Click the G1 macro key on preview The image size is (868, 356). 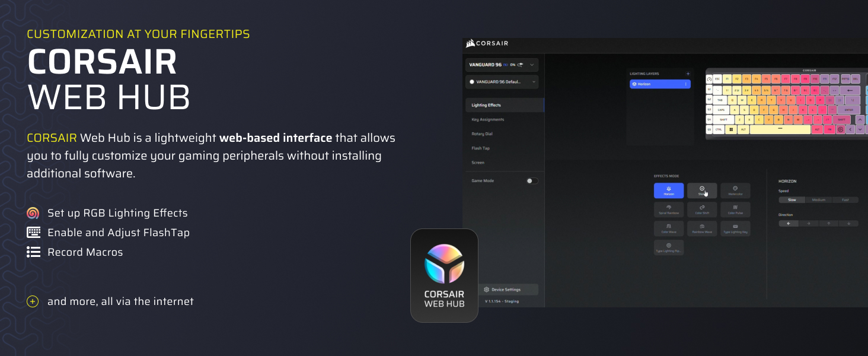[709, 89]
